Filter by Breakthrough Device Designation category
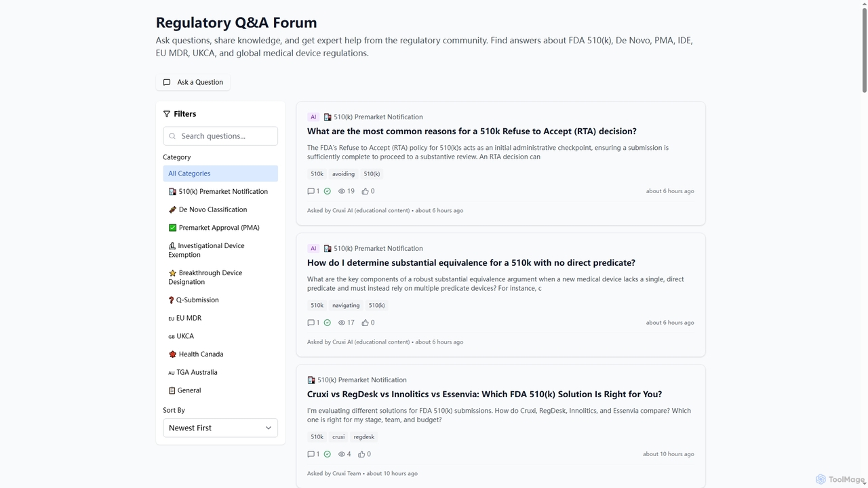This screenshot has width=868, height=488. [x=220, y=277]
